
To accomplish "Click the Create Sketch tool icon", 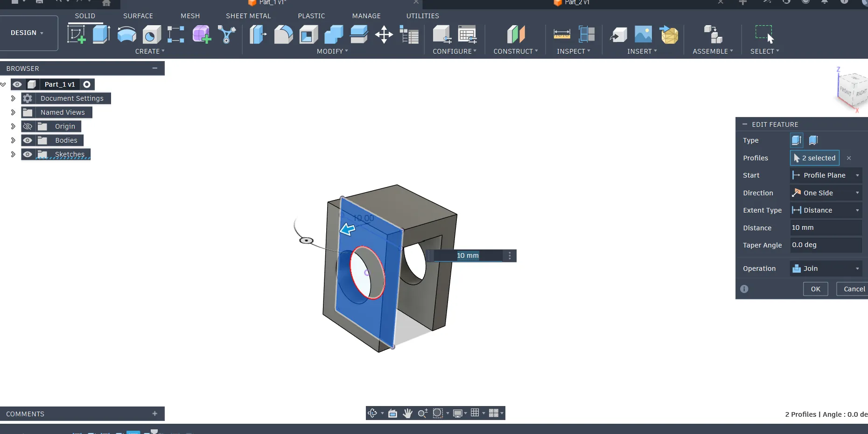I will (x=77, y=34).
